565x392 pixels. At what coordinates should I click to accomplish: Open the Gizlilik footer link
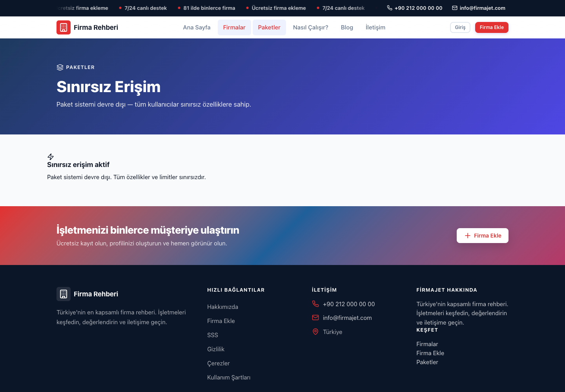(x=216, y=349)
